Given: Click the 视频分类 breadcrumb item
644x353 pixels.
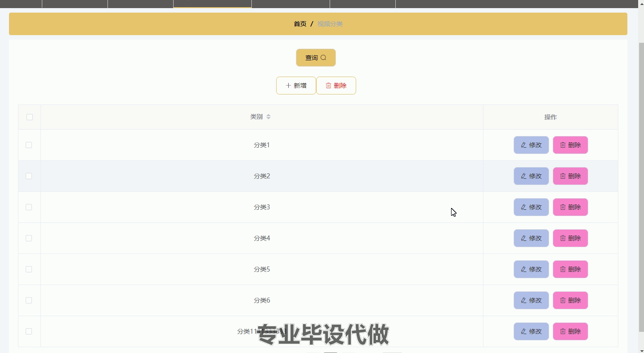Looking at the screenshot, I should [330, 24].
